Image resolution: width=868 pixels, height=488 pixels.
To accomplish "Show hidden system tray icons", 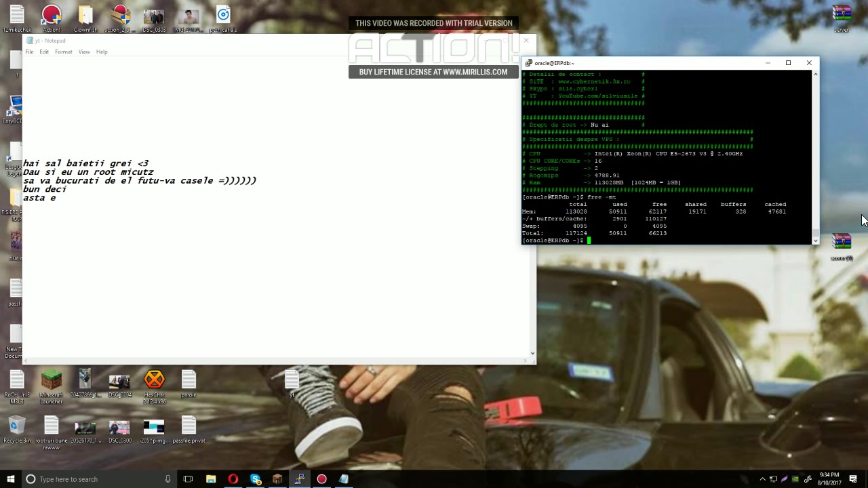I will coord(762,479).
